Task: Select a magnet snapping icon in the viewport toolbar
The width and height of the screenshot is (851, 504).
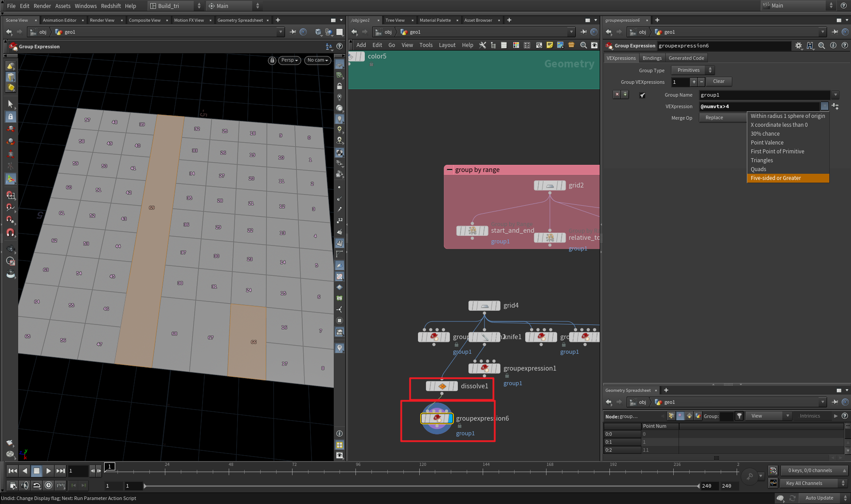Action: (11, 195)
